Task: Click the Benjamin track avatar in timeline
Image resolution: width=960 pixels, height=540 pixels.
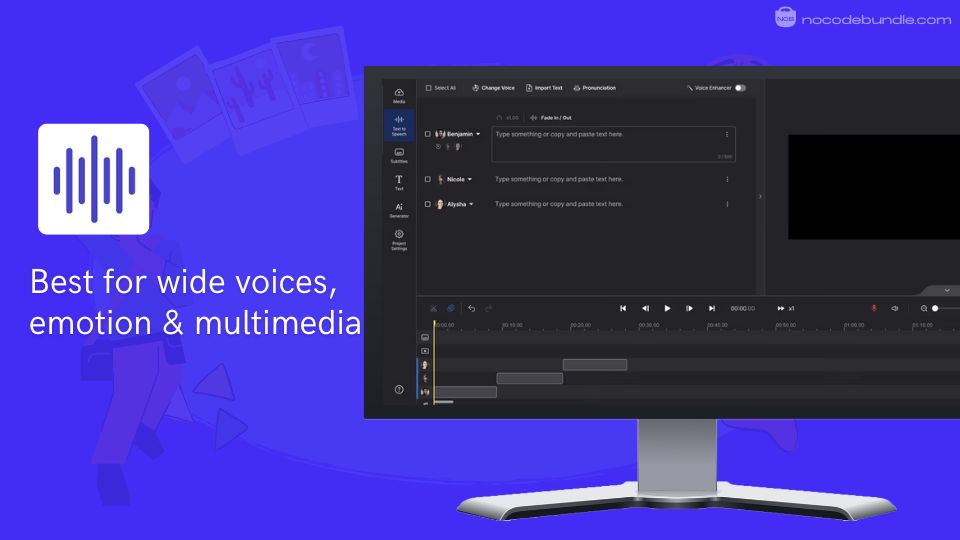Action: click(x=425, y=392)
